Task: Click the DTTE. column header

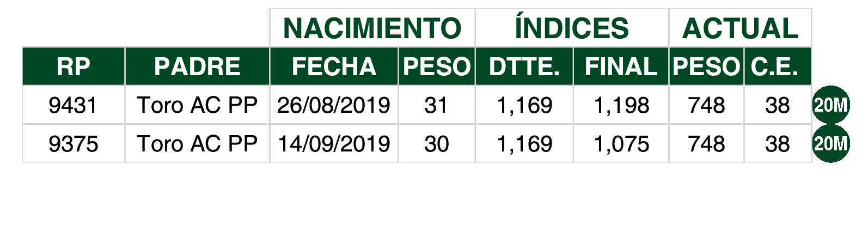Action: (524, 66)
